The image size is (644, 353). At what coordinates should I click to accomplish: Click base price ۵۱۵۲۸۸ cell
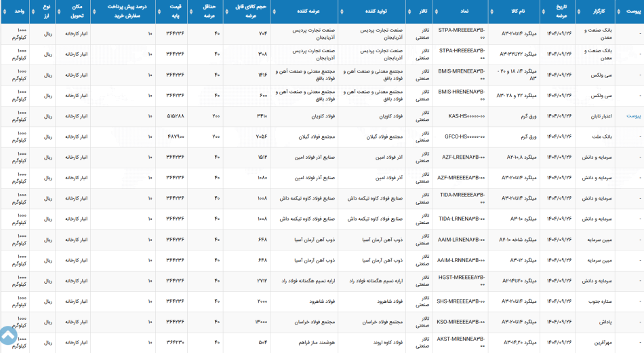coord(172,117)
